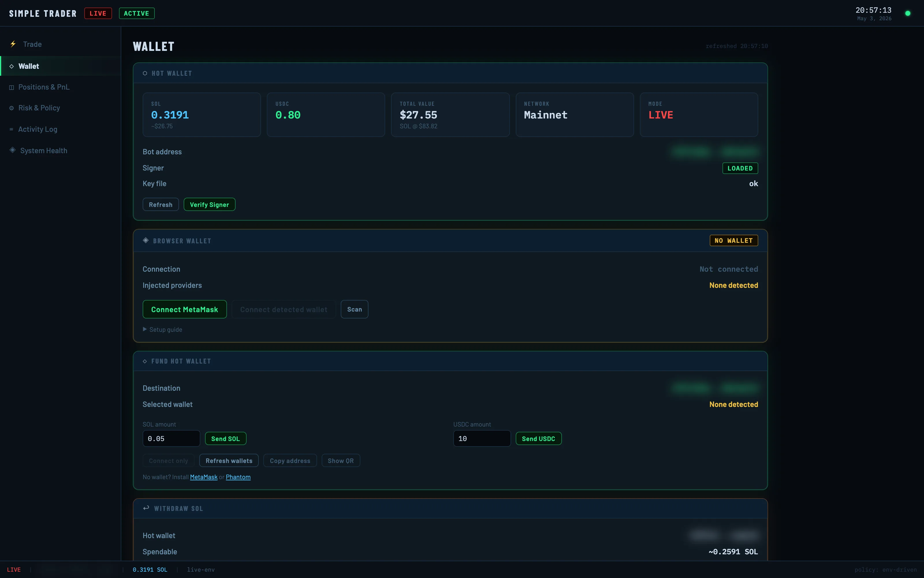Viewport: 924px width, 578px height.
Task: Click Connect MetaMask button
Action: click(x=185, y=309)
